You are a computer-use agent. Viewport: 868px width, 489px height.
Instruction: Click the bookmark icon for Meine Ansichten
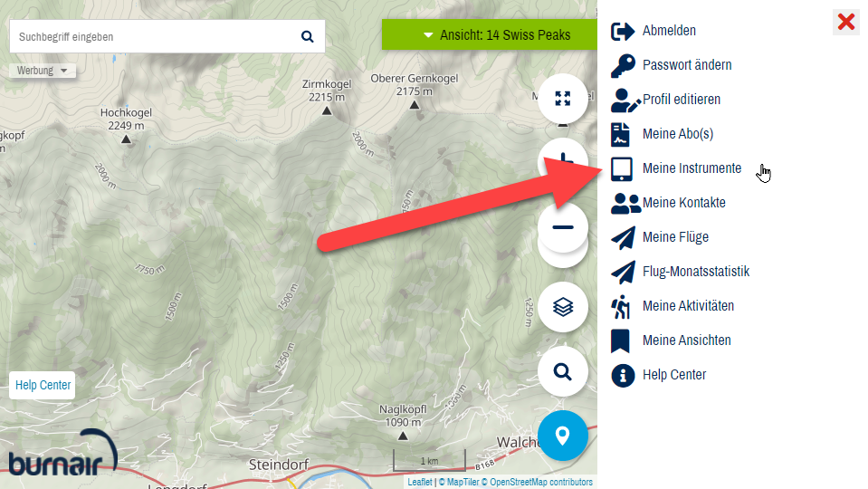point(620,340)
